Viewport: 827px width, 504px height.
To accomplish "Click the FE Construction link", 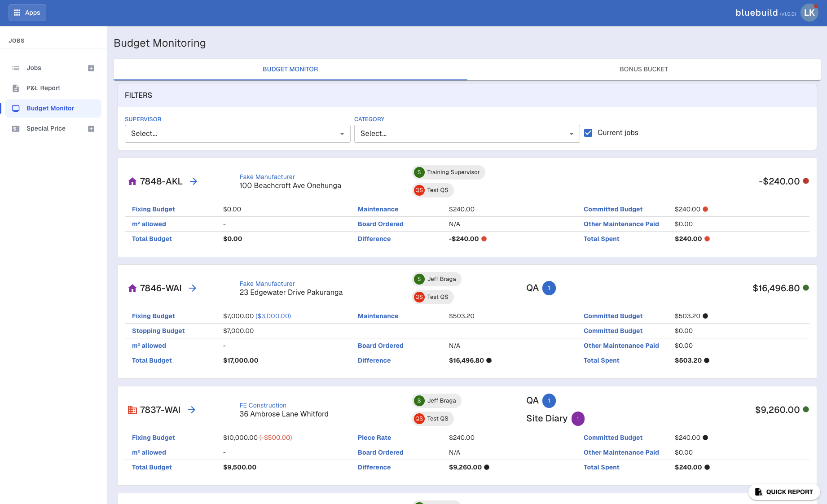I will [x=263, y=405].
